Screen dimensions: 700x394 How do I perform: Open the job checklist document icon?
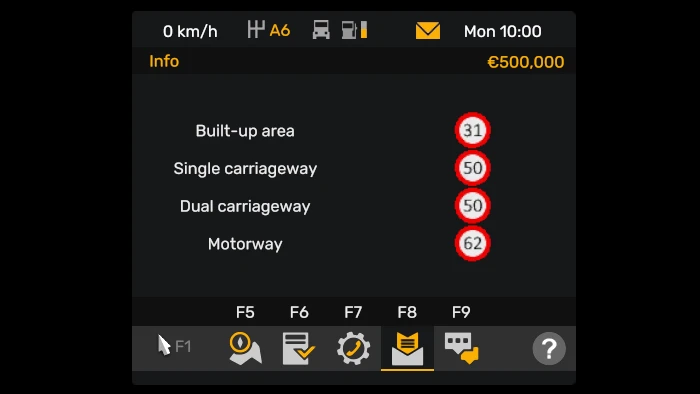(298, 348)
